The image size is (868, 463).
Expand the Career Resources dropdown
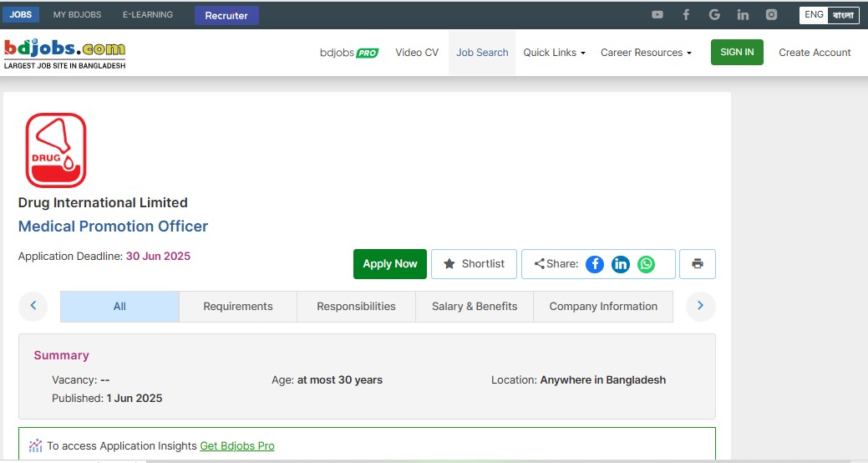[646, 53]
